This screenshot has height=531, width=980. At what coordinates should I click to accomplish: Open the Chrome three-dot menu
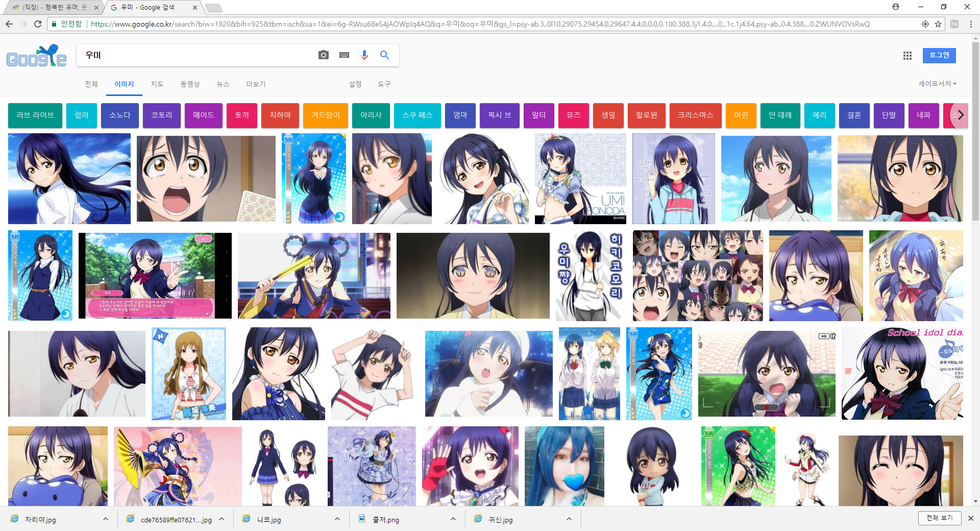tap(971, 24)
